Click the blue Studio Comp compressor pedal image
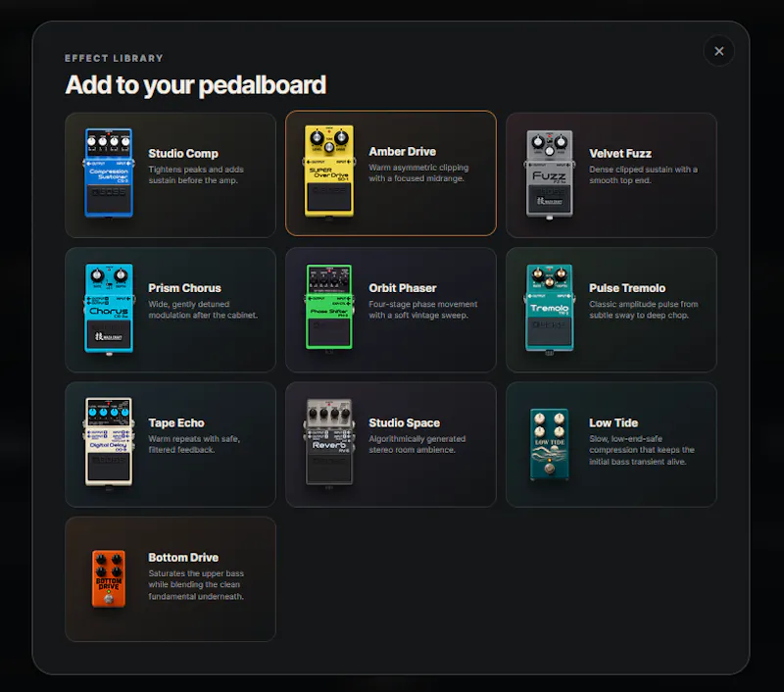This screenshot has width=784, height=692. pyautogui.click(x=109, y=173)
